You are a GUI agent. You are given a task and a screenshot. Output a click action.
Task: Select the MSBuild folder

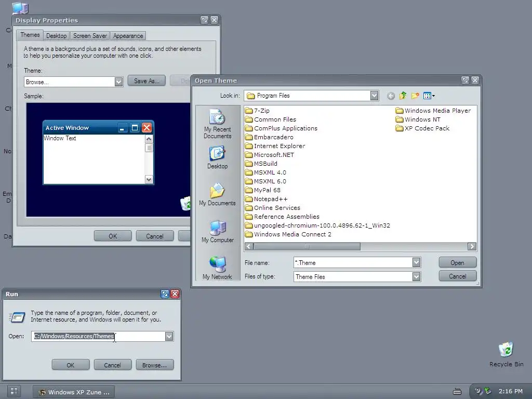click(x=261, y=164)
